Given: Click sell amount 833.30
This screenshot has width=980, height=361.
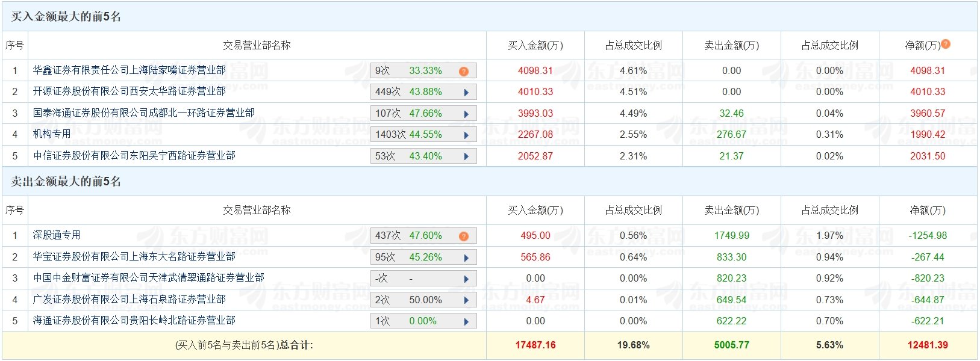Looking at the screenshot, I should pyautogui.click(x=732, y=257).
